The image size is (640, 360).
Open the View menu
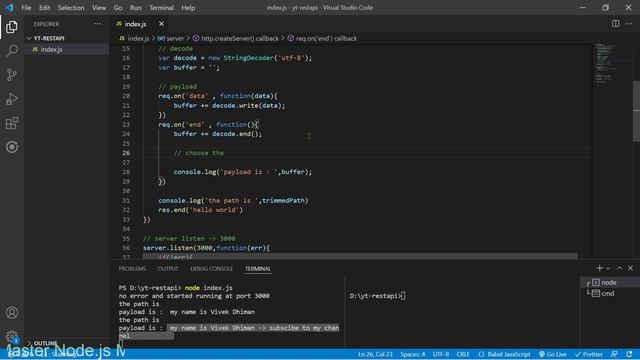99,8
